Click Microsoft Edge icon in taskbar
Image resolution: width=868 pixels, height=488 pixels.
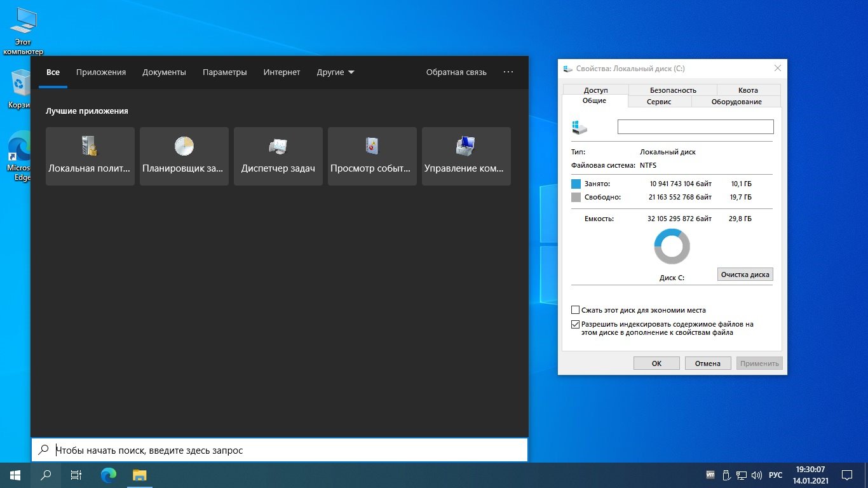coord(109,475)
